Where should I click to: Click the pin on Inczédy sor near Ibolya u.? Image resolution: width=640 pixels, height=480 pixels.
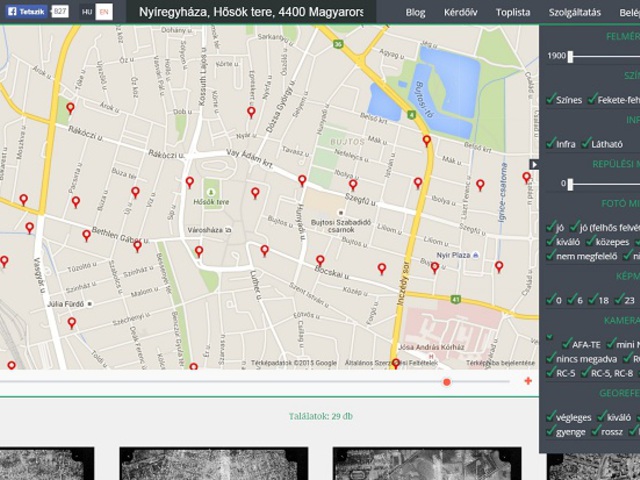[418, 183]
